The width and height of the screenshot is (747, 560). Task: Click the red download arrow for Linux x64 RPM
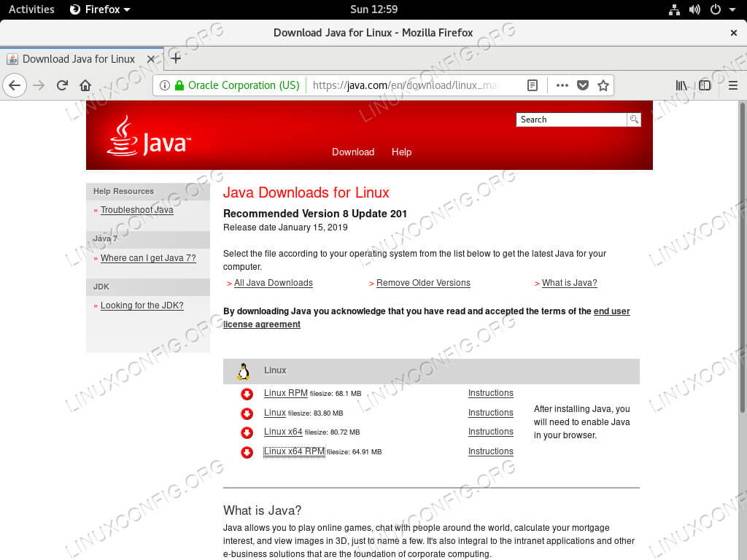point(247,452)
